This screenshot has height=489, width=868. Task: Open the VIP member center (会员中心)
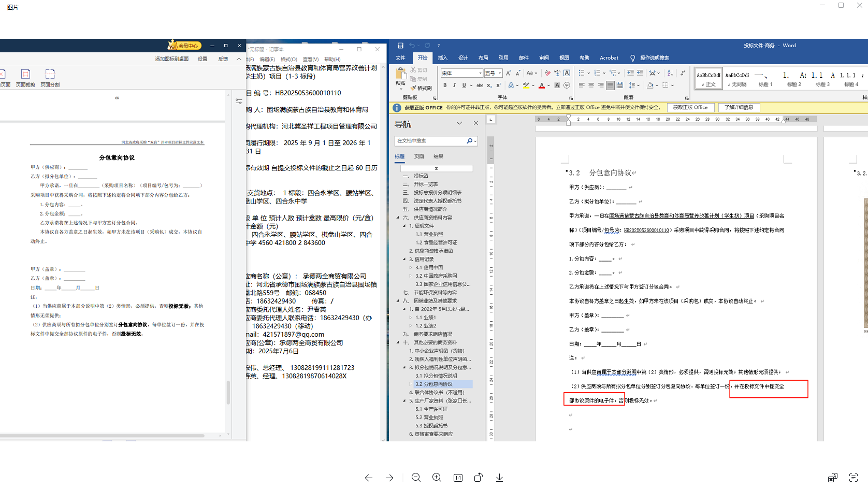point(184,46)
